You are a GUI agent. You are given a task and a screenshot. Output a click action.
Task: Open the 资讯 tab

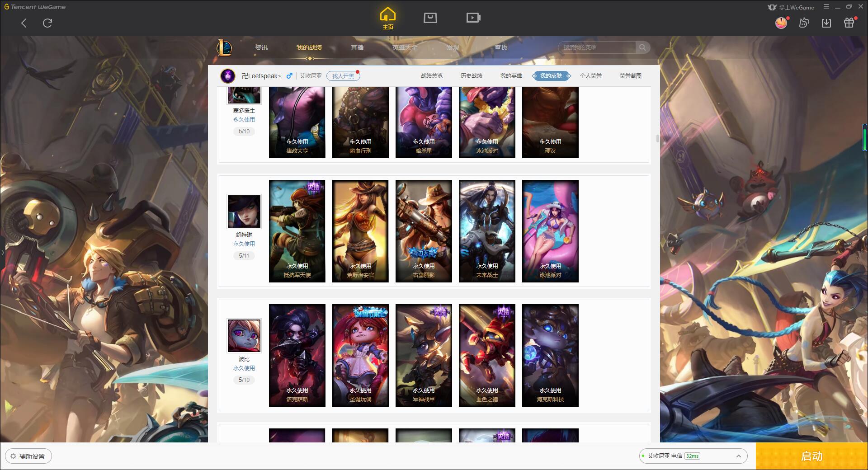261,47
